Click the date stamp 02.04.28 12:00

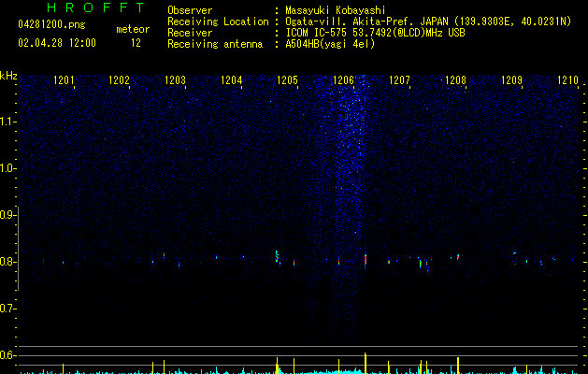pos(57,43)
